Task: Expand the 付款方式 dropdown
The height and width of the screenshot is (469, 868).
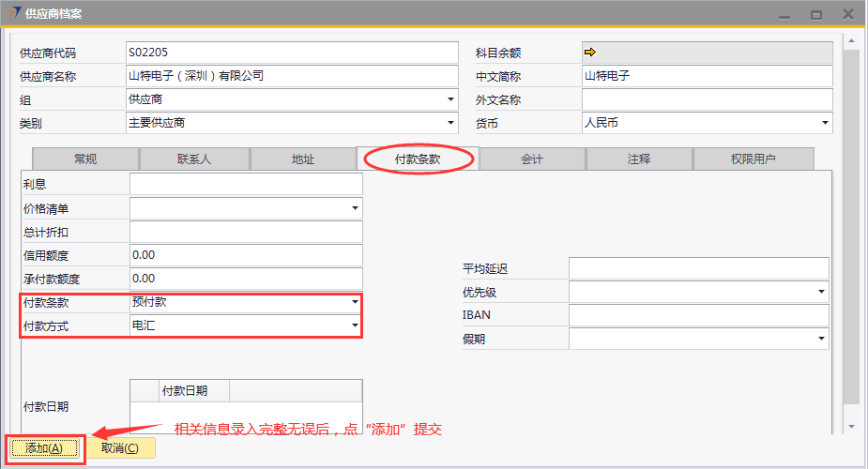Action: [355, 325]
